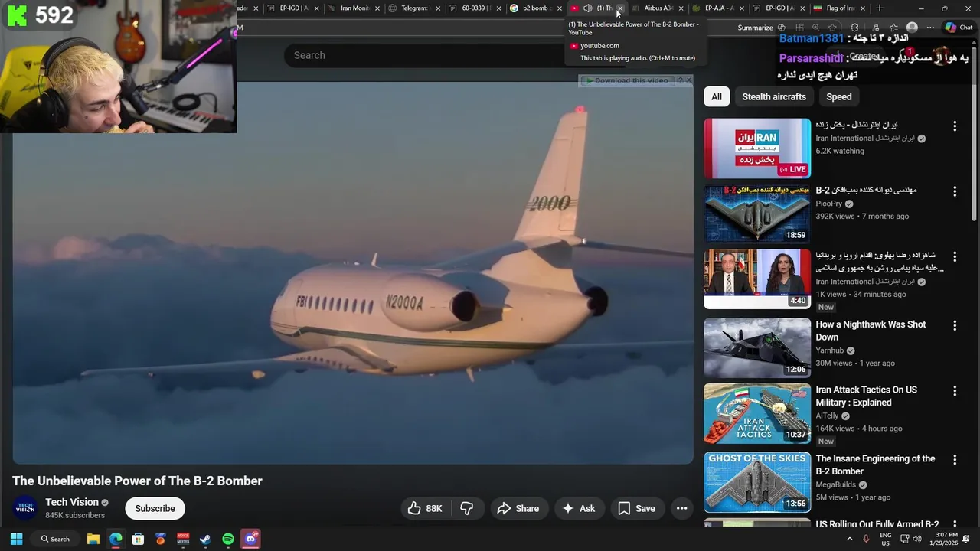980x551 pixels.
Task: Open Discord from the taskbar
Action: click(250, 539)
